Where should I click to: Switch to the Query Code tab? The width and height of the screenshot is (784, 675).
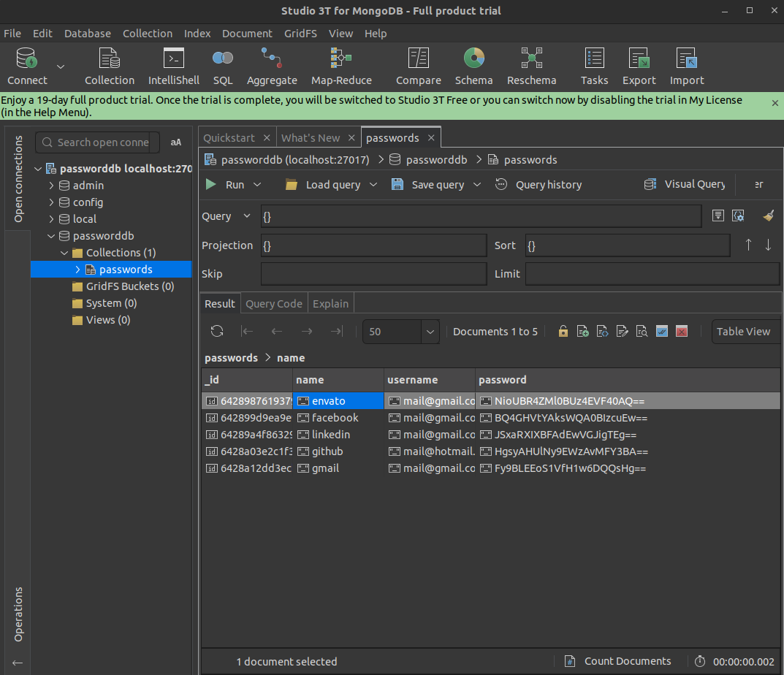273,304
